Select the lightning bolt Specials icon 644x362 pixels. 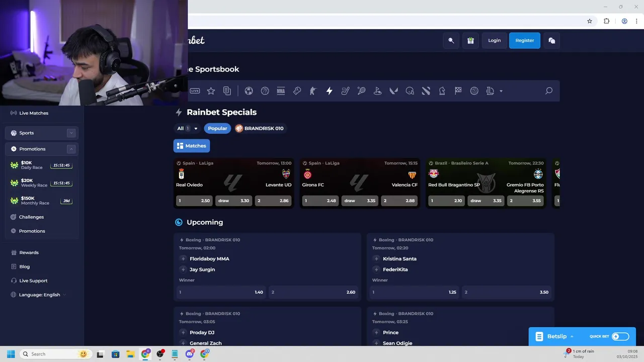[x=329, y=91]
